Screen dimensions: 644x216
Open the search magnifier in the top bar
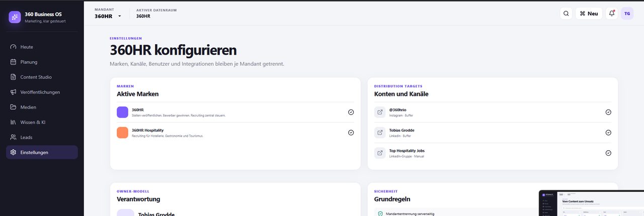566,14
